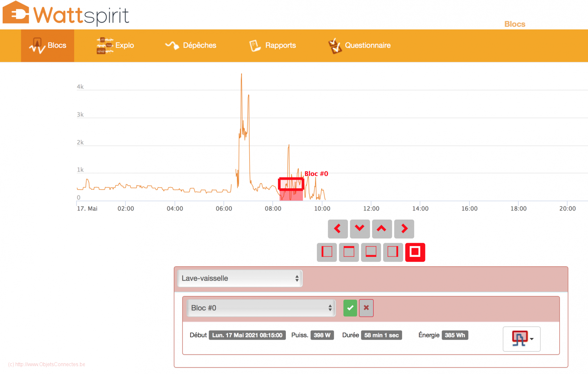Viewport: 588px width, 374px height.
Task: Click the 10:00 axis label
Action: tap(322, 209)
